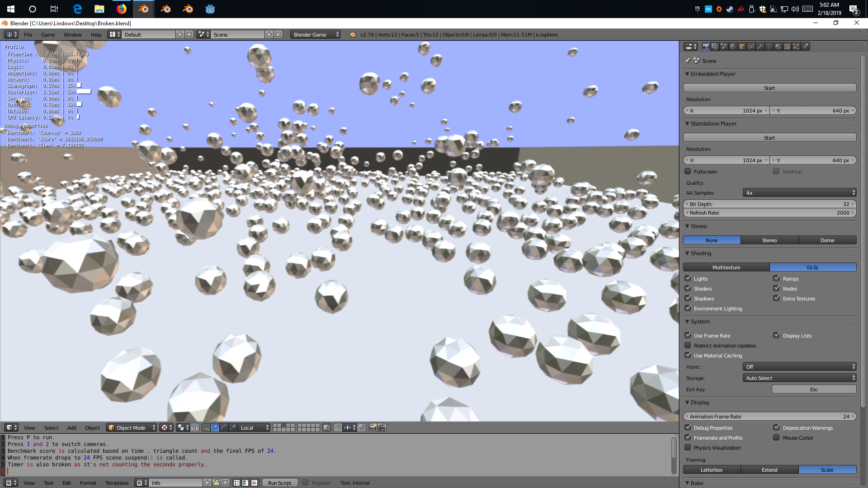Enable the Fullscreen checkbox under Standalone Player

click(688, 171)
